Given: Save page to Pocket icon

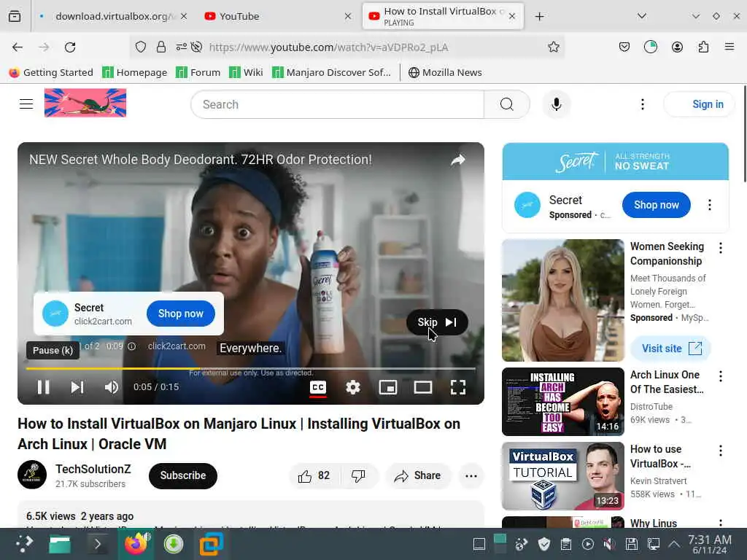Looking at the screenshot, I should (624, 47).
